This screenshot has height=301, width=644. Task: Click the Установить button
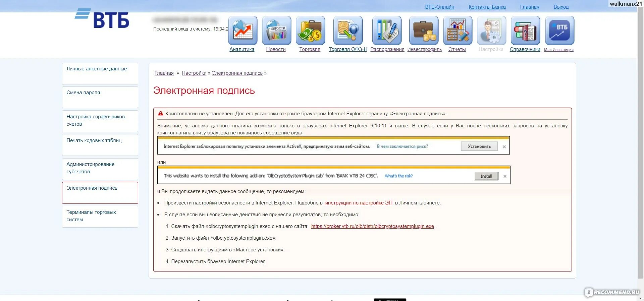pyautogui.click(x=479, y=146)
